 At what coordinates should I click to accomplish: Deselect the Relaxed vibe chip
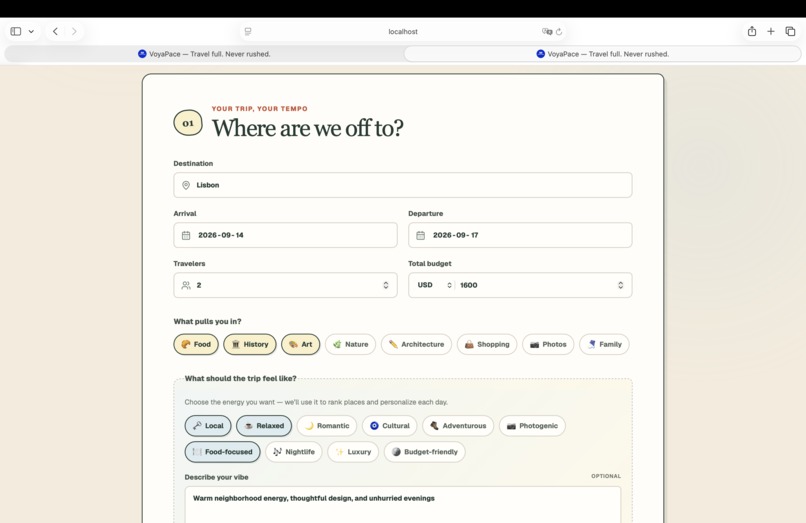point(264,426)
